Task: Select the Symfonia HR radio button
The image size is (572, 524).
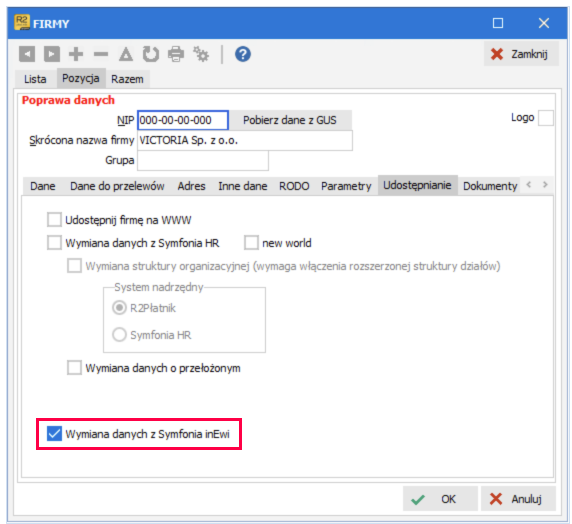Action: click(x=119, y=335)
